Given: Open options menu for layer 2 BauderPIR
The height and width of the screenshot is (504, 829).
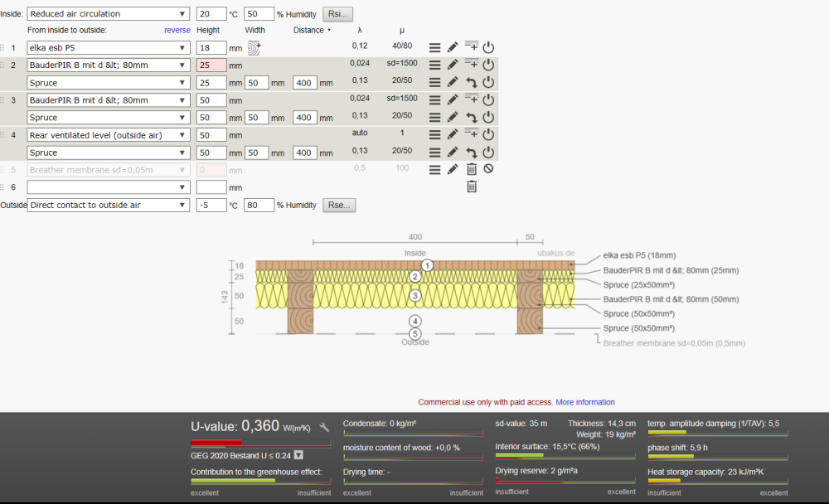Looking at the screenshot, I should pos(434,65).
